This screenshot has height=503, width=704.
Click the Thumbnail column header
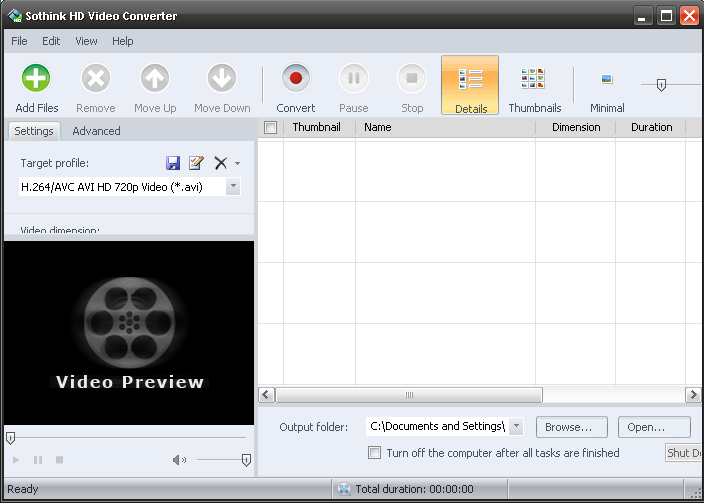tap(319, 128)
